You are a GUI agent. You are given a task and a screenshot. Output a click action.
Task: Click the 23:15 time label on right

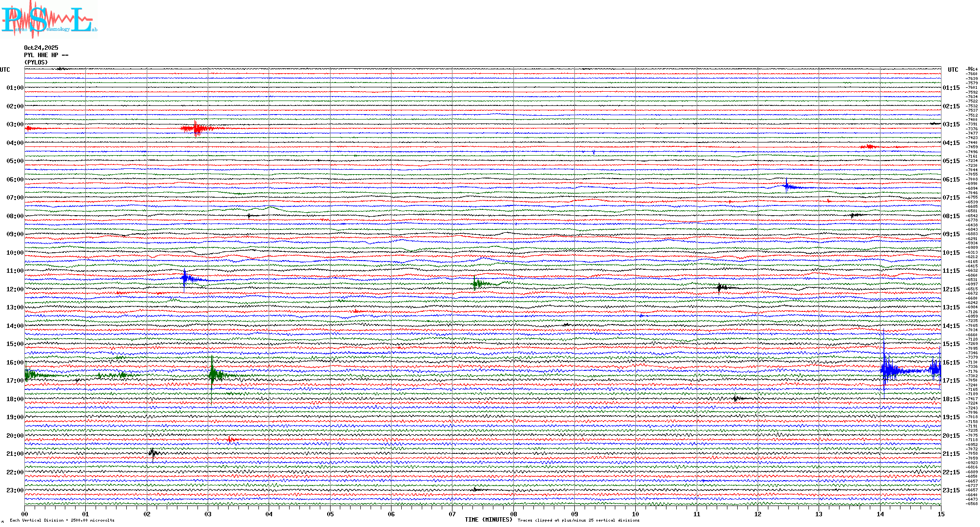[x=951, y=490]
